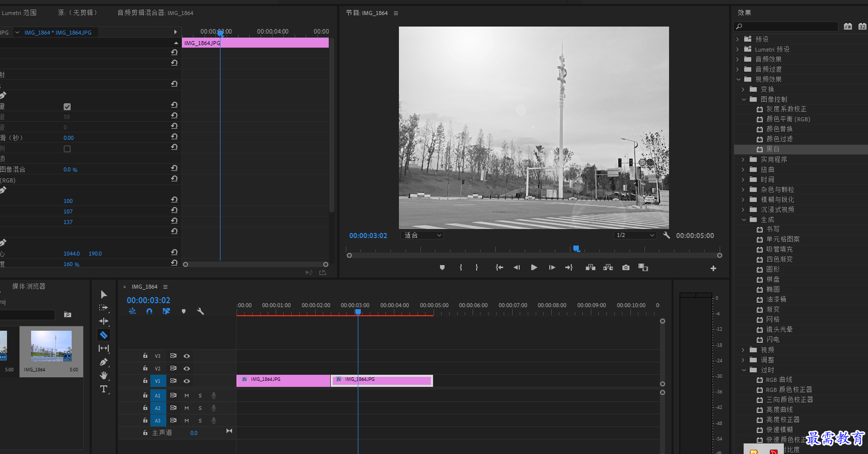The image size is (868, 454).
Task: Select the Hand tool
Action: point(104,375)
